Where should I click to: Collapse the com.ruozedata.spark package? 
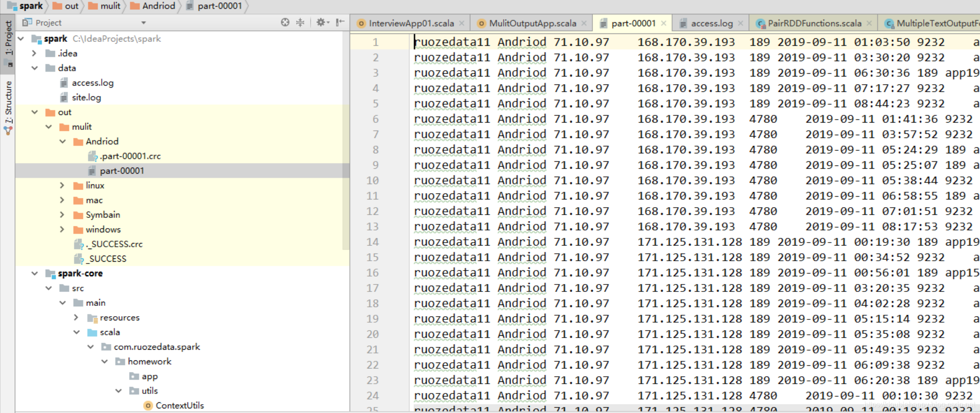coord(90,347)
